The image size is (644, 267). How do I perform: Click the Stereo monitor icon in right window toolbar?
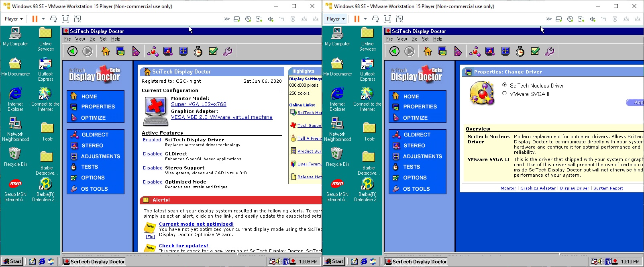pos(490,51)
